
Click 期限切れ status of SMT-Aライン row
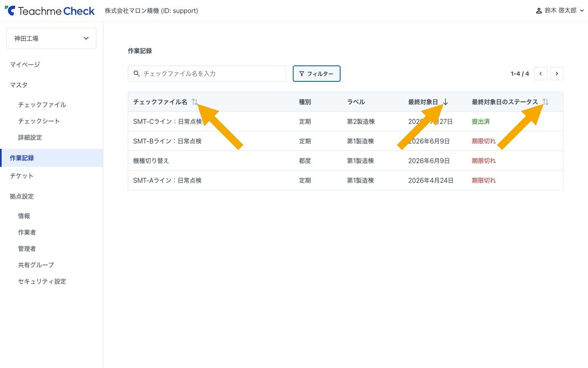pos(484,180)
